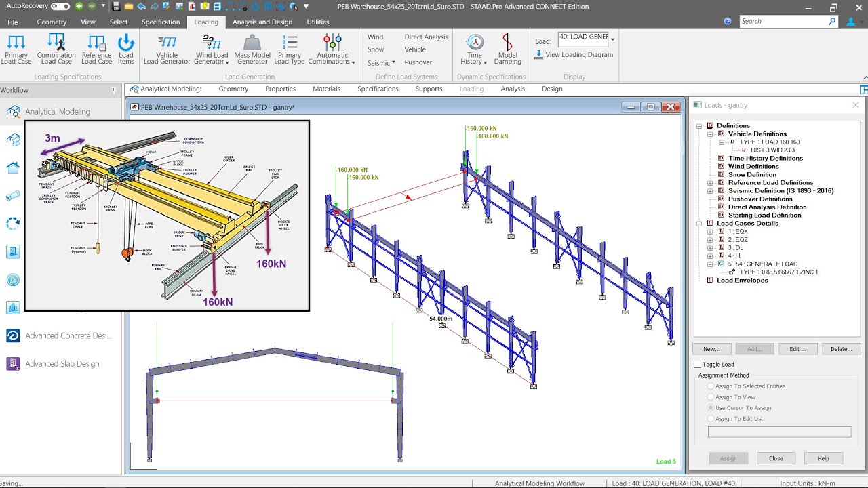The height and width of the screenshot is (488, 868).
Task: Select the Analytical Modeling workflow icon
Action: pyautogui.click(x=13, y=111)
